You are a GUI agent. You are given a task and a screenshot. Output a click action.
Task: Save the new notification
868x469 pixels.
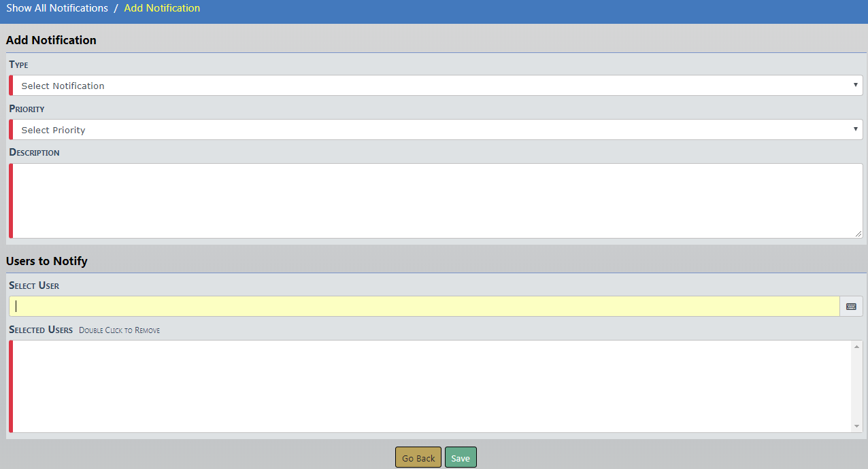461,457
